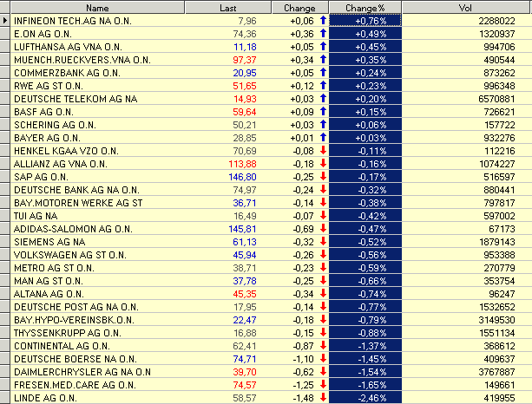
Task: Click the volume value 6570881
Action: click(496, 99)
